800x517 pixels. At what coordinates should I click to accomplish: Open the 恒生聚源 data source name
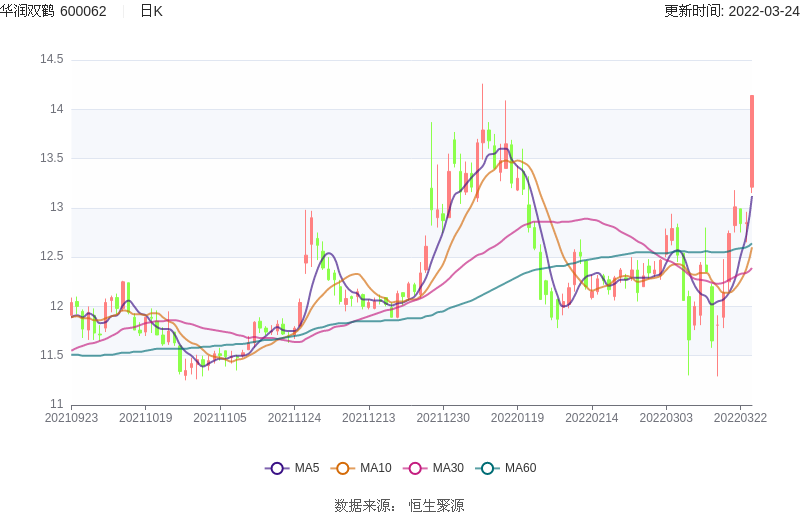[x=436, y=506]
